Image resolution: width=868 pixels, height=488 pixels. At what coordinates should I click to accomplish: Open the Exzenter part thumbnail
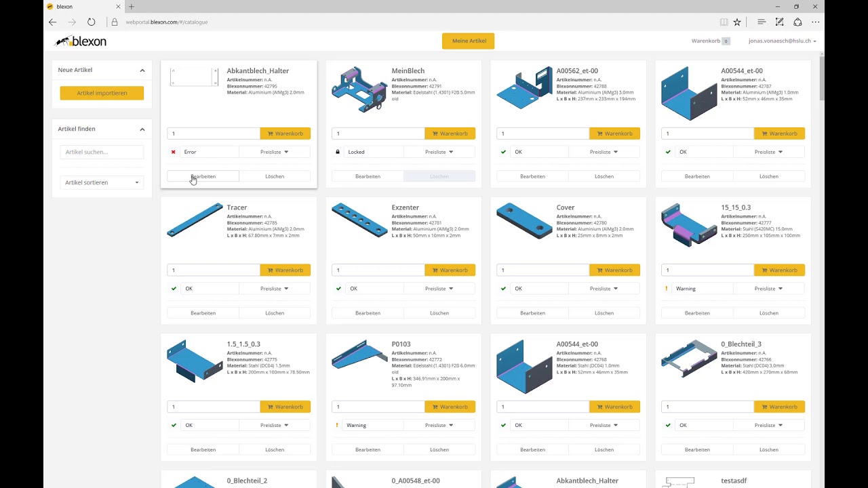[359, 220]
